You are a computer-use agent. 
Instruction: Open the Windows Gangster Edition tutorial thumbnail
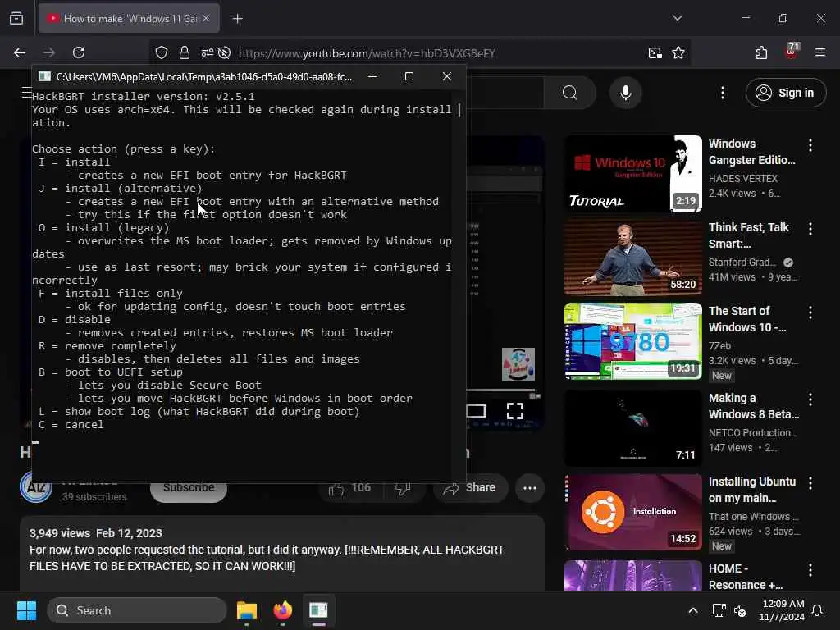632,174
